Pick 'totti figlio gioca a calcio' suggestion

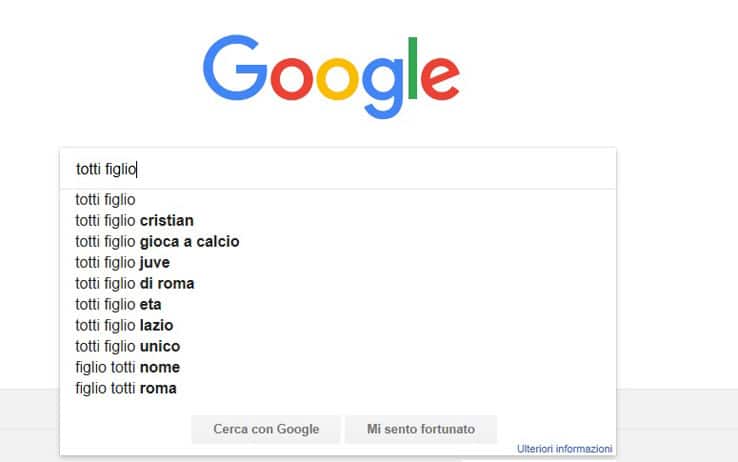338,241
